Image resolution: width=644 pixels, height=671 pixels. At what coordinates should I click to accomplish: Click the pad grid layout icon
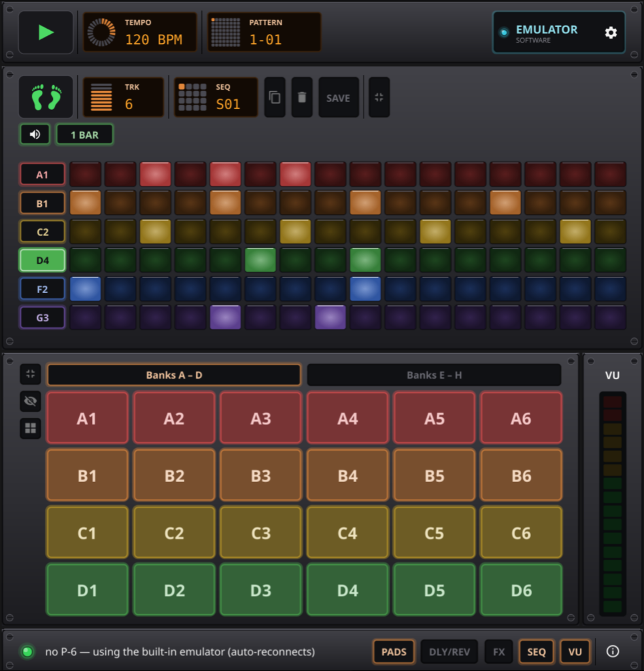(30, 428)
